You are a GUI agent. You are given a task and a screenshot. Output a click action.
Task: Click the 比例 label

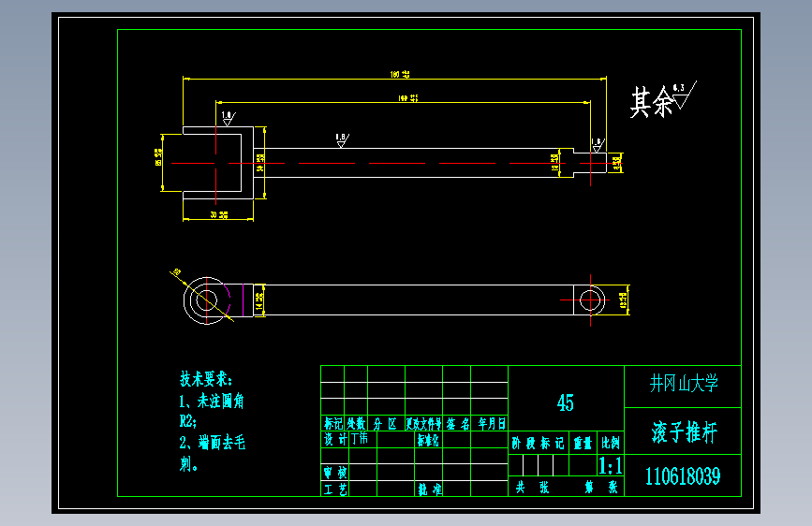[610, 443]
